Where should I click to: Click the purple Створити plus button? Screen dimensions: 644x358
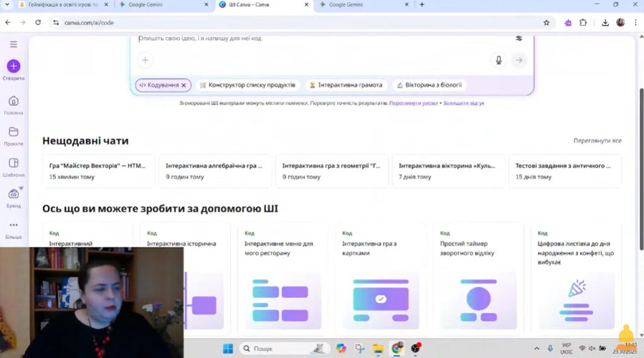point(13,66)
